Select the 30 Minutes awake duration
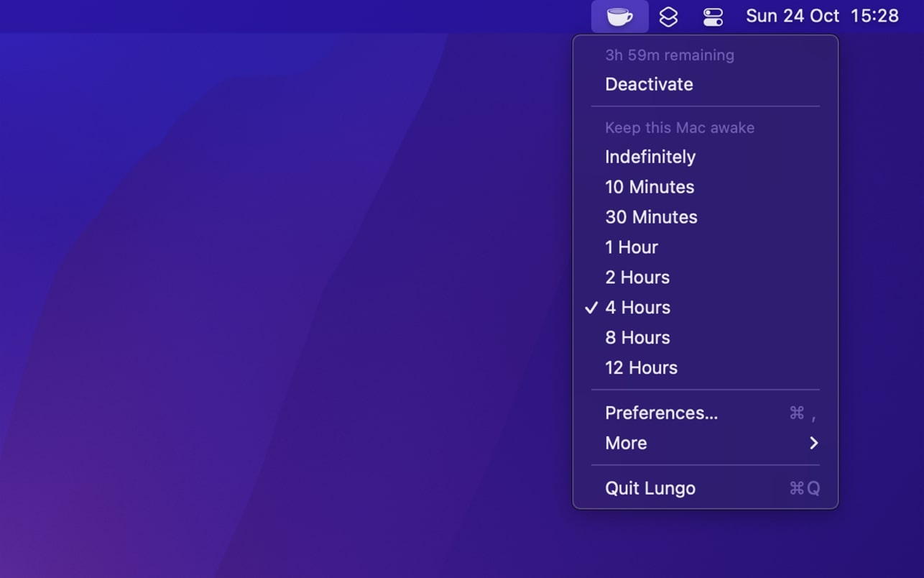 [x=651, y=216]
